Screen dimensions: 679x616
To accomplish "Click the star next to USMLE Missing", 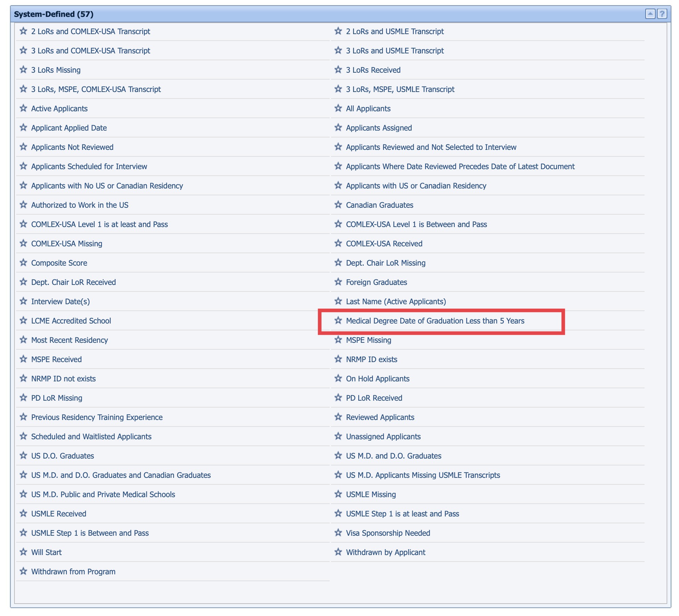I will (338, 494).
